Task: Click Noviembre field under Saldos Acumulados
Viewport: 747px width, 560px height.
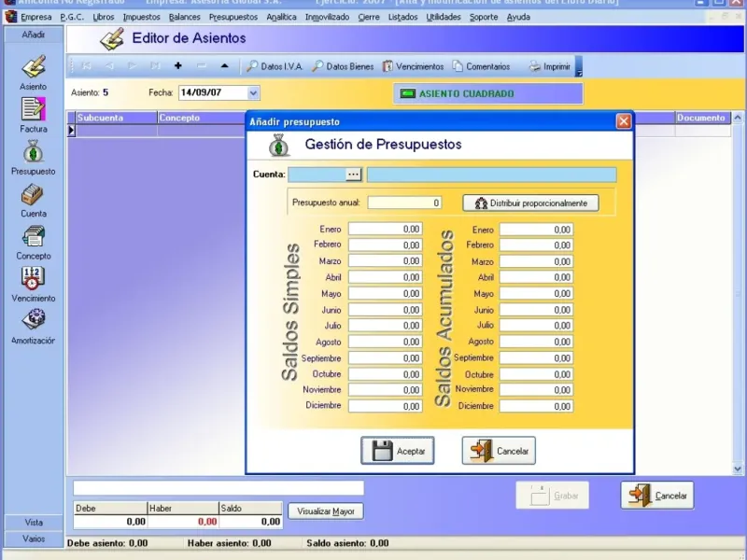Action: point(536,390)
